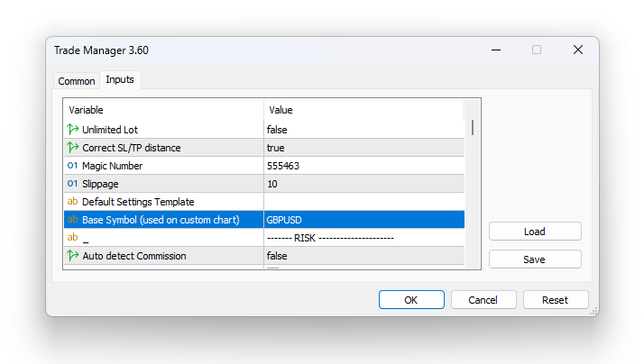Click the arrow icon beside Correct SL/TP distance
644x364 pixels.
point(72,148)
